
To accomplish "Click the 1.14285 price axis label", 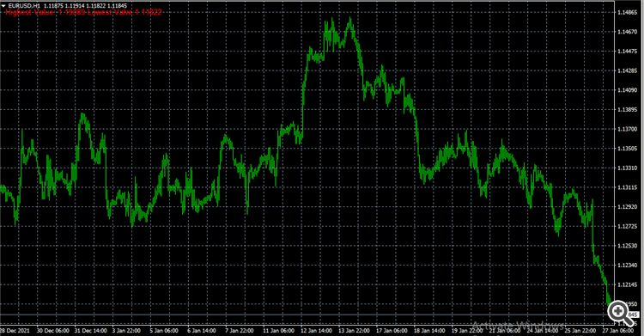I will tap(628, 70).
